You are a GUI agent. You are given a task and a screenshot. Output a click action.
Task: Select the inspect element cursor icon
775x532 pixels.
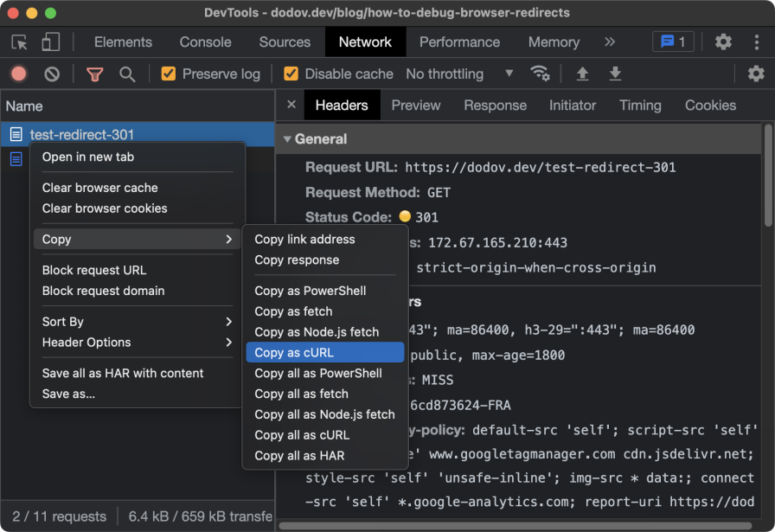(19, 42)
